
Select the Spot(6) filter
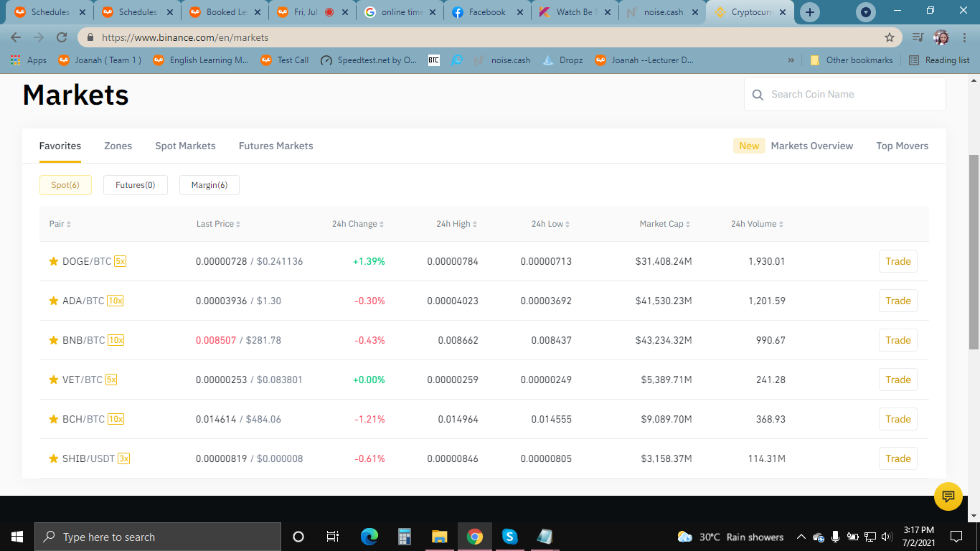click(x=65, y=185)
